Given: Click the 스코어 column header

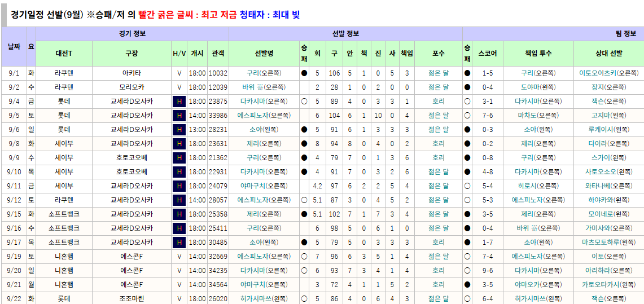Looking at the screenshot, I should 488,54.
